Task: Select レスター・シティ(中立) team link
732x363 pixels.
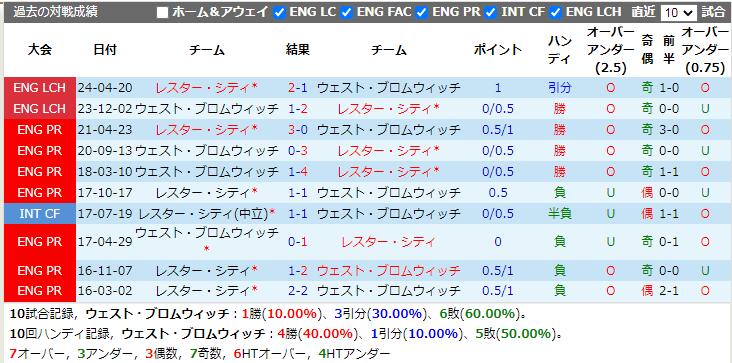Action: click(x=204, y=214)
